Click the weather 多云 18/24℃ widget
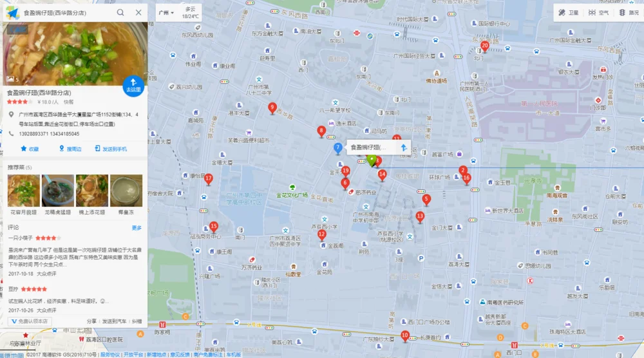Image resolution: width=644 pixels, height=358 pixels. (x=190, y=13)
